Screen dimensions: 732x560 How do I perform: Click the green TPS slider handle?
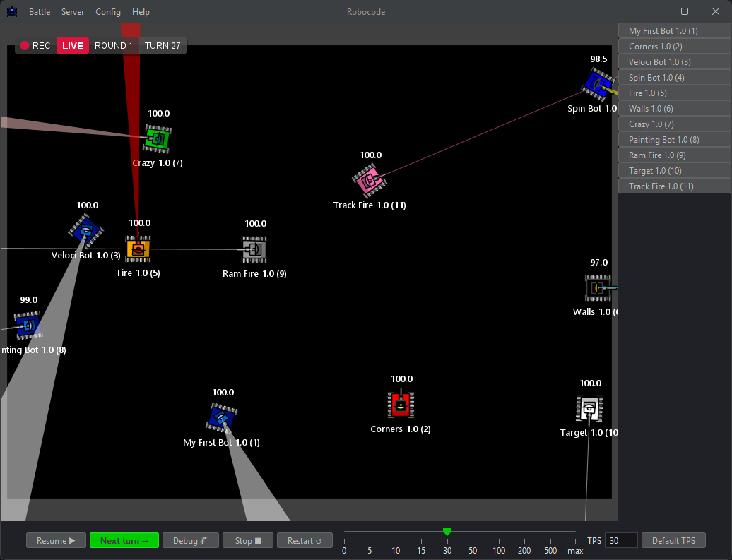click(x=447, y=531)
